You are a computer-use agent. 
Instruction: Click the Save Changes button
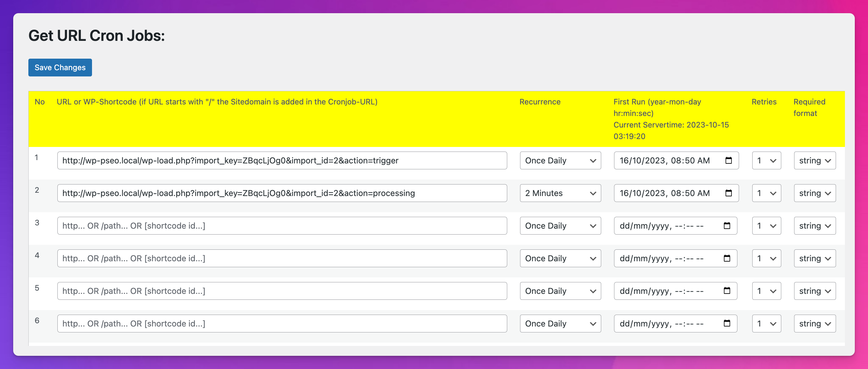[x=60, y=68]
